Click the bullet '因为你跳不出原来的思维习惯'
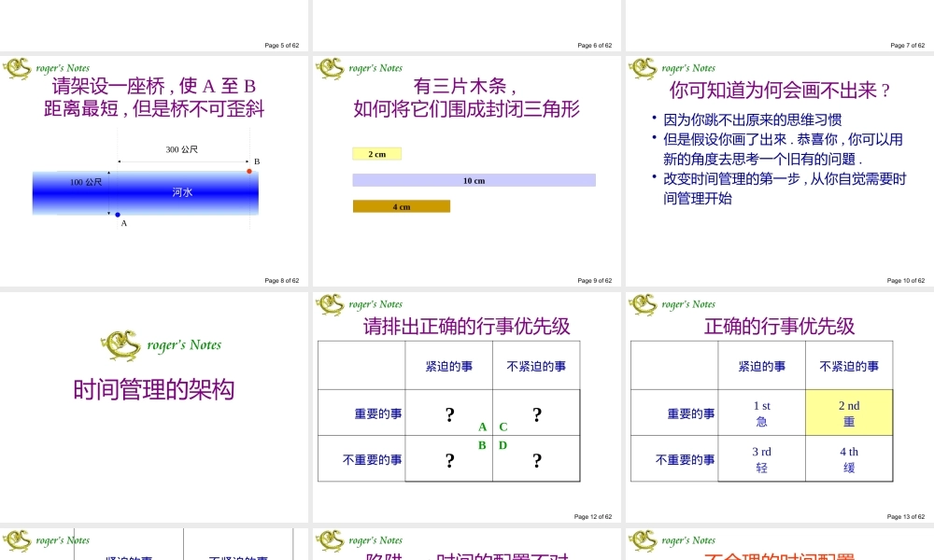 click(752, 119)
